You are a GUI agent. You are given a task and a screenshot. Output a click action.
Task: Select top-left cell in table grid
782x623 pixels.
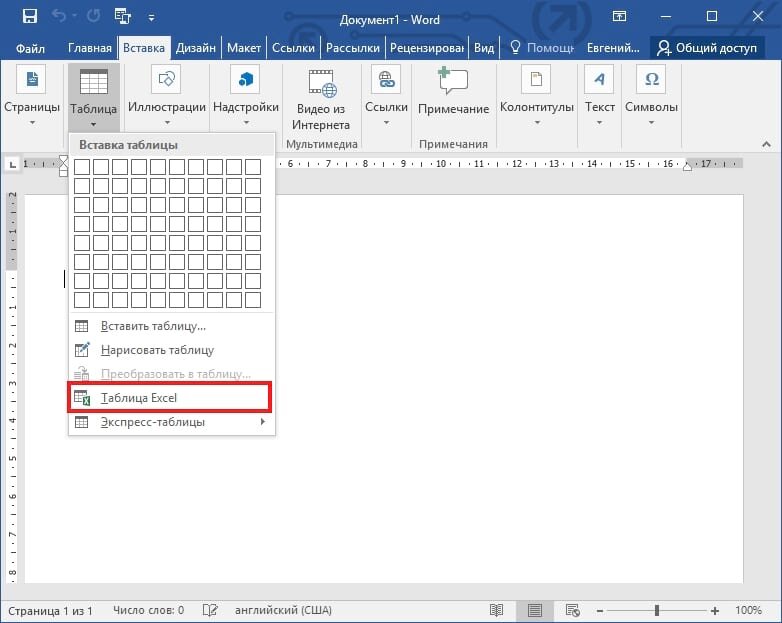(82, 167)
